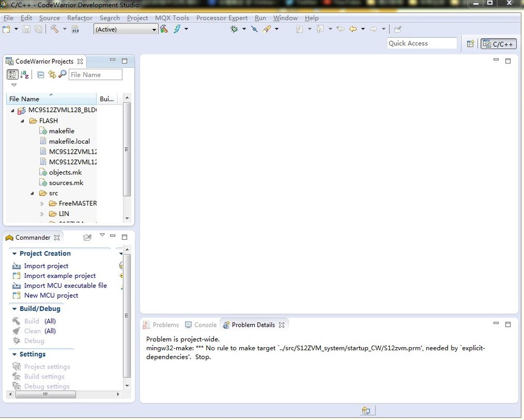Click the status bar icon at bottom
The width and height of the screenshot is (524, 420).
click(366, 411)
